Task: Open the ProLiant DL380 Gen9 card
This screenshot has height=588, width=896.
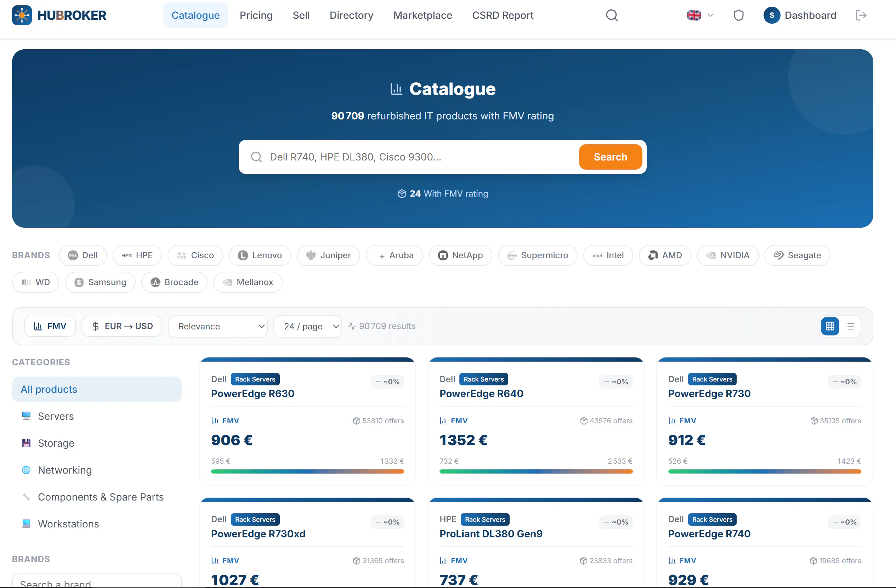Action: 536,543
